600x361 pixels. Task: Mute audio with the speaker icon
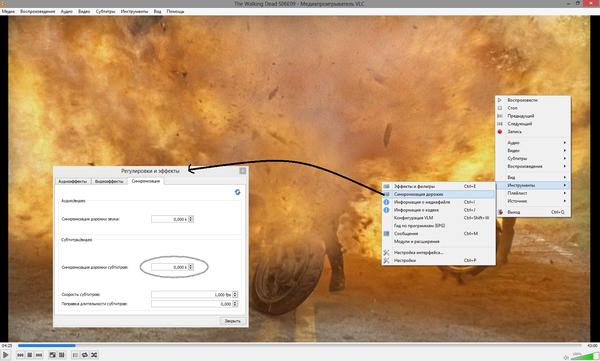coord(566,357)
